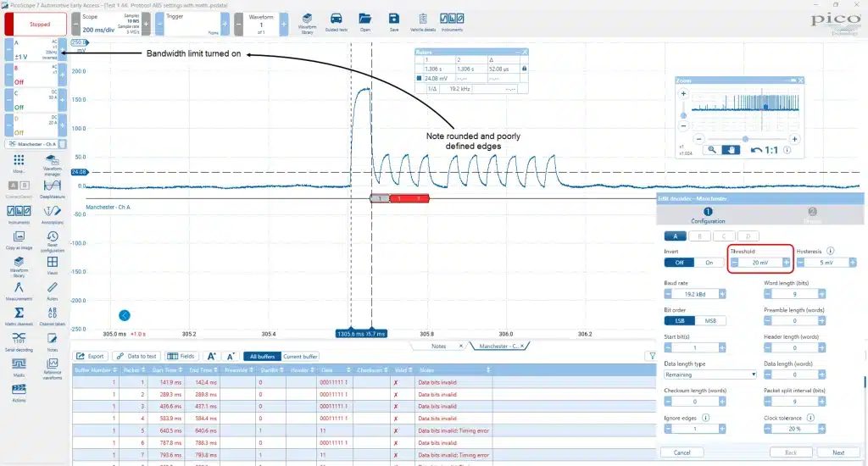Viewport: 868px width, 466px height.
Task: Set Invert to Off
Action: coord(679,263)
